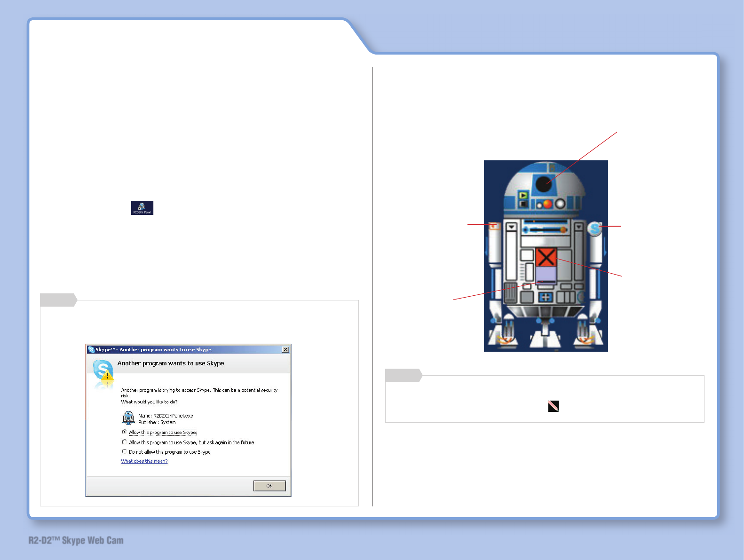Click the pink striped icon in the note box
This screenshot has height=560, width=744.
554,406
